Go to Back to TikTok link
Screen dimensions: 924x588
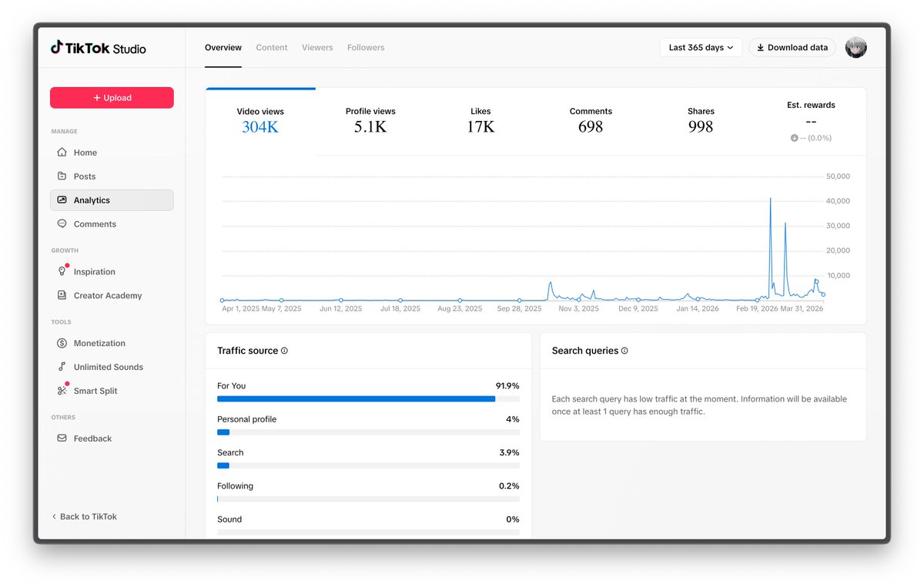(x=85, y=517)
